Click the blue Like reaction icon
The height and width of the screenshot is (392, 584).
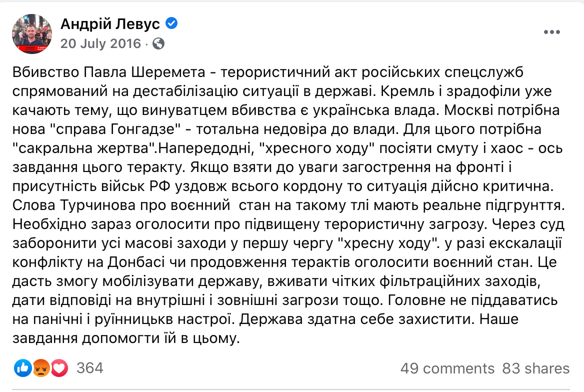[x=23, y=368]
